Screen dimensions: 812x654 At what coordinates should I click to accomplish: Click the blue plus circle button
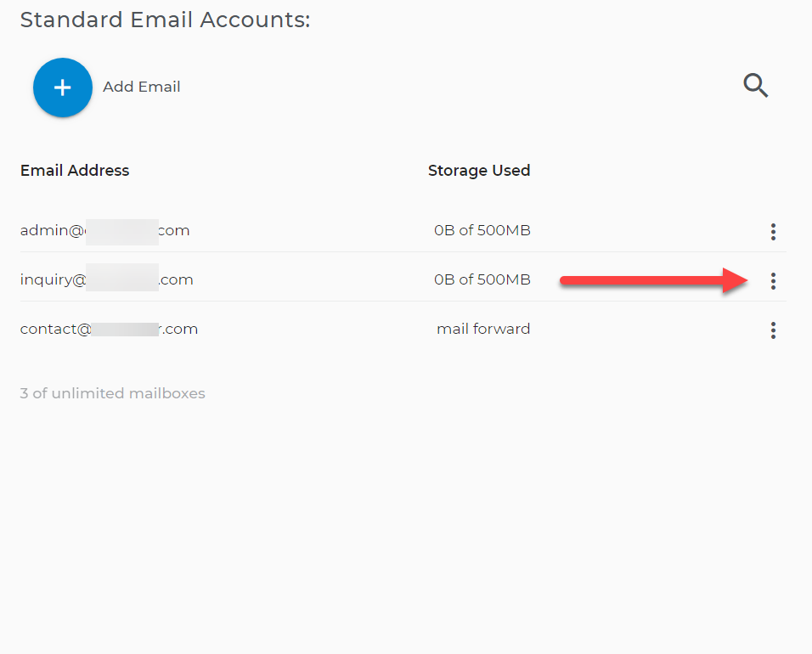click(x=62, y=87)
